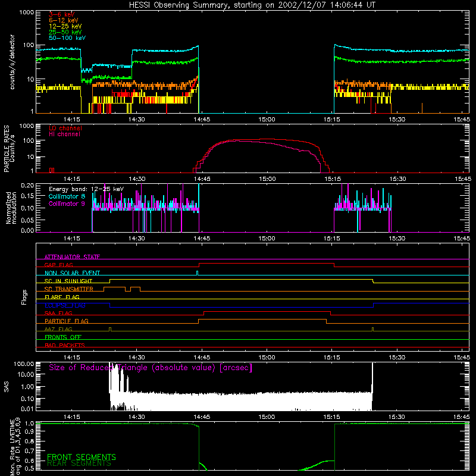Click the HESSI Observing Summary plot title
476x476 pixels.
pos(252,5)
